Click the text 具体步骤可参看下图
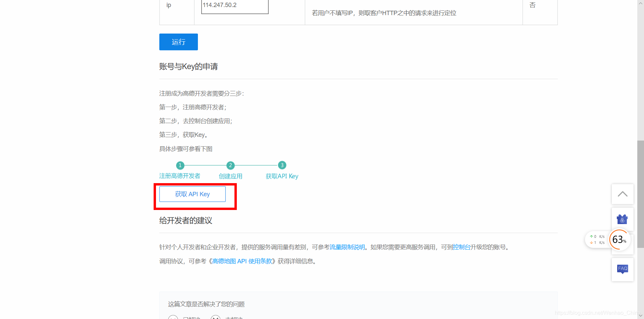Image resolution: width=644 pixels, height=319 pixels. (x=186, y=149)
